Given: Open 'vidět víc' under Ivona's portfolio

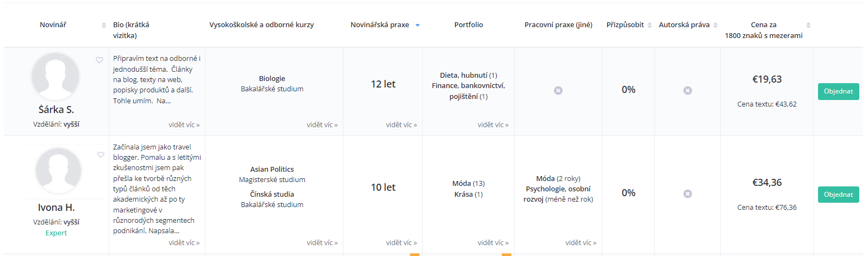Looking at the screenshot, I should click(x=493, y=243).
